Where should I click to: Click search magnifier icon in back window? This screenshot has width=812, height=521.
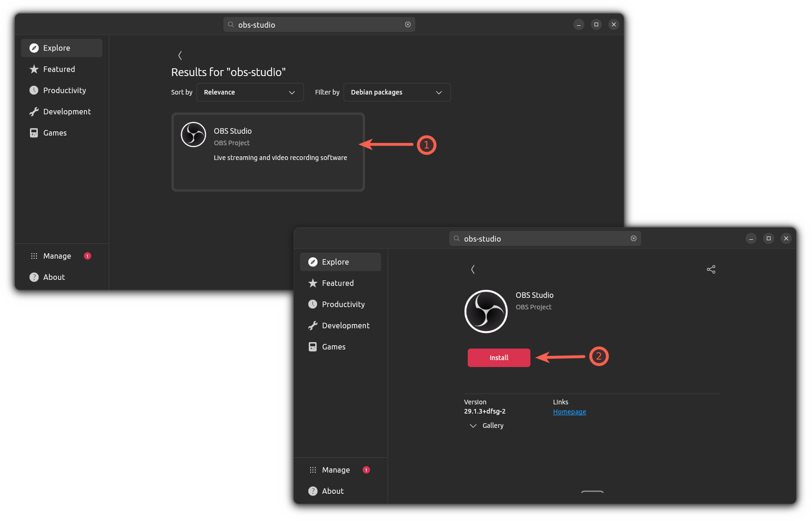pos(231,24)
